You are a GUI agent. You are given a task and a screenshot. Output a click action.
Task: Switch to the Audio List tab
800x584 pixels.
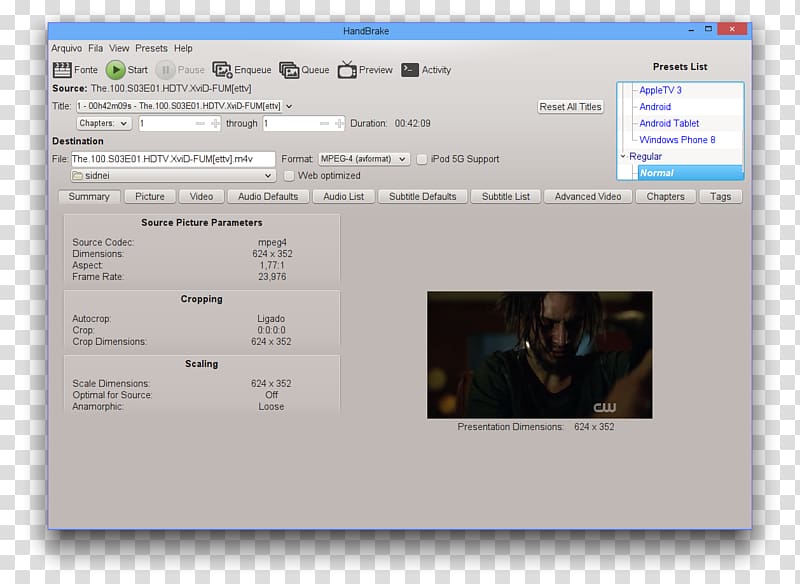[x=343, y=196]
